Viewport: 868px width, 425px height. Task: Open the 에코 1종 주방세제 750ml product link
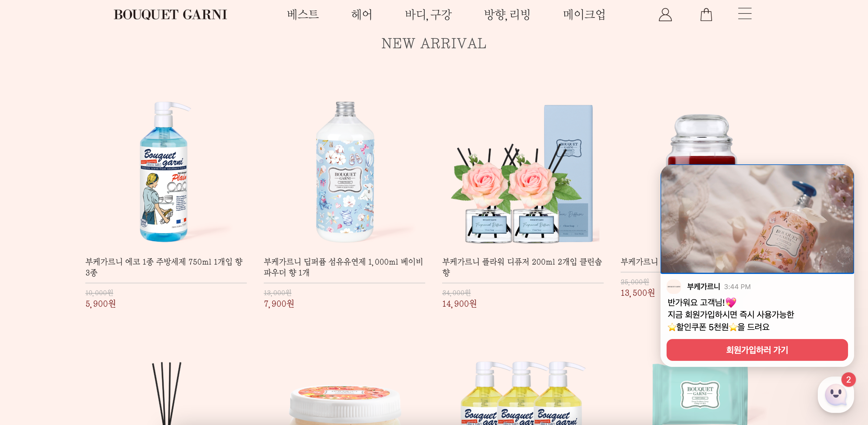click(x=164, y=267)
